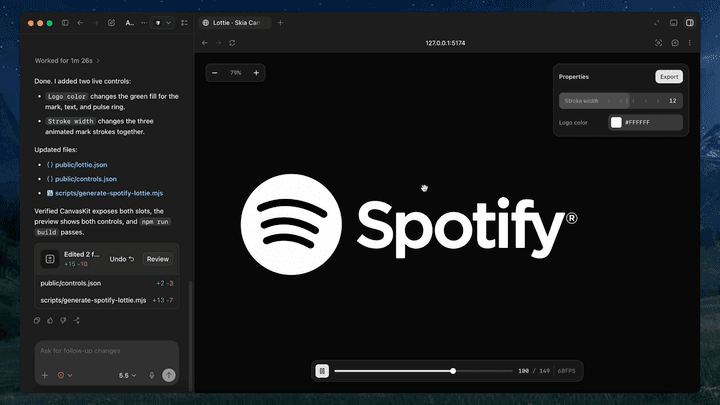This screenshot has width=720, height=405.
Task: Toggle the split side panel layout icon
Action: tap(690, 22)
